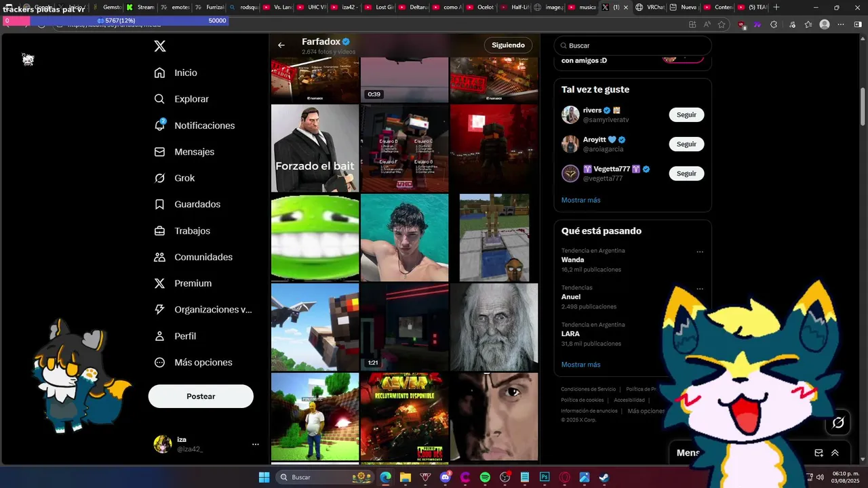Open the Forzado el bait media thumbnail

tap(315, 148)
